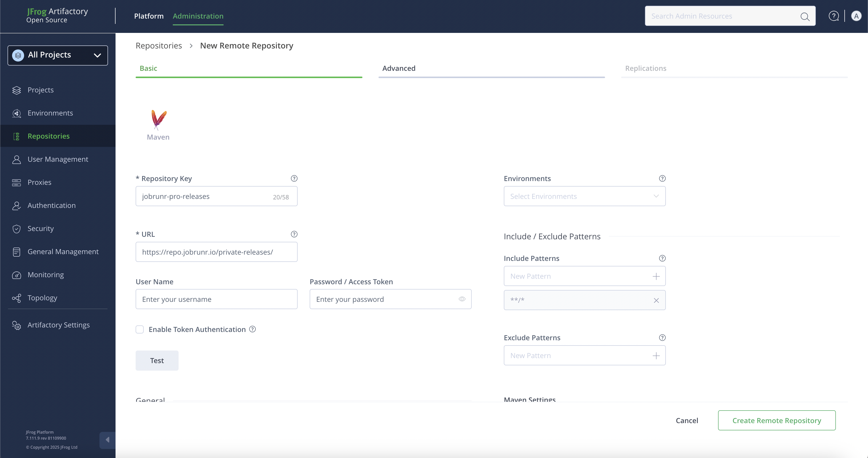Expand the Select Environments dropdown
This screenshot has height=458, width=868.
[x=584, y=196]
